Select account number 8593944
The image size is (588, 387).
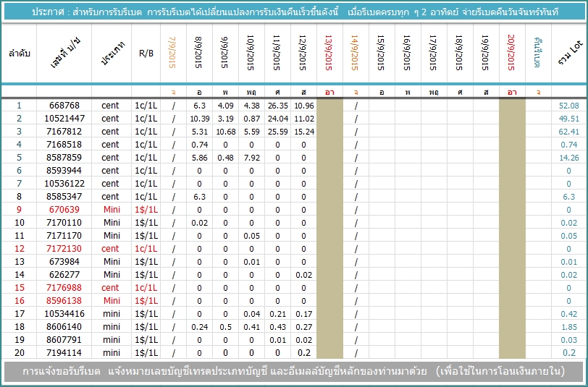tap(64, 171)
